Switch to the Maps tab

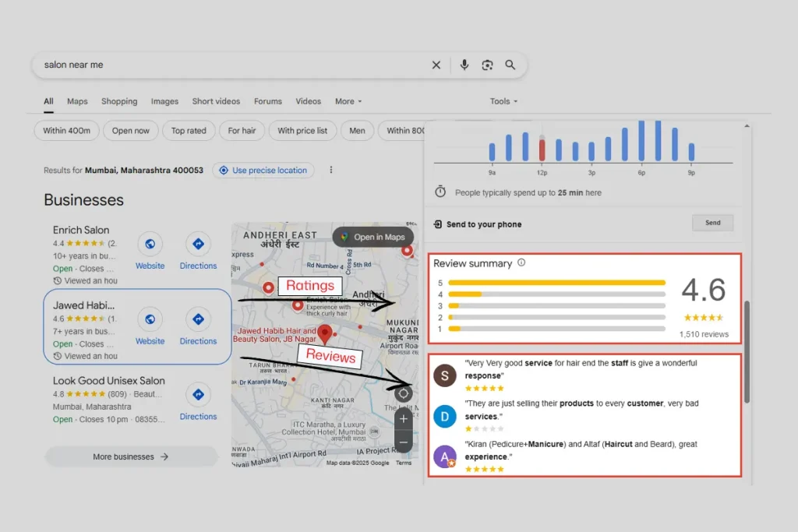coord(77,101)
